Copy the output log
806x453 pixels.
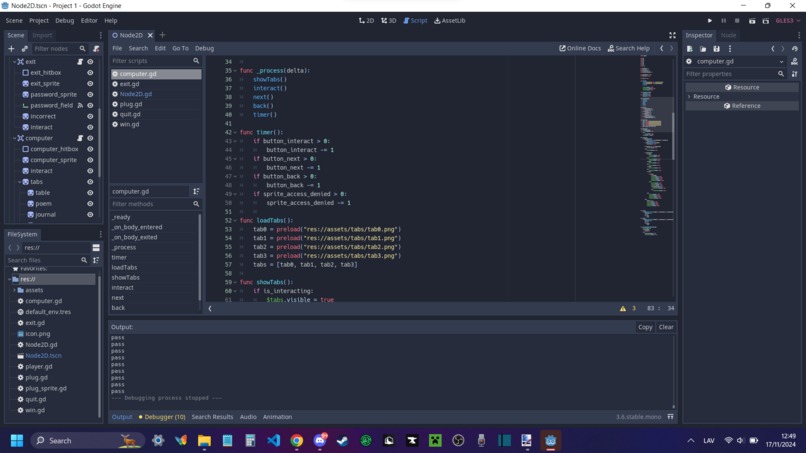[x=645, y=327]
